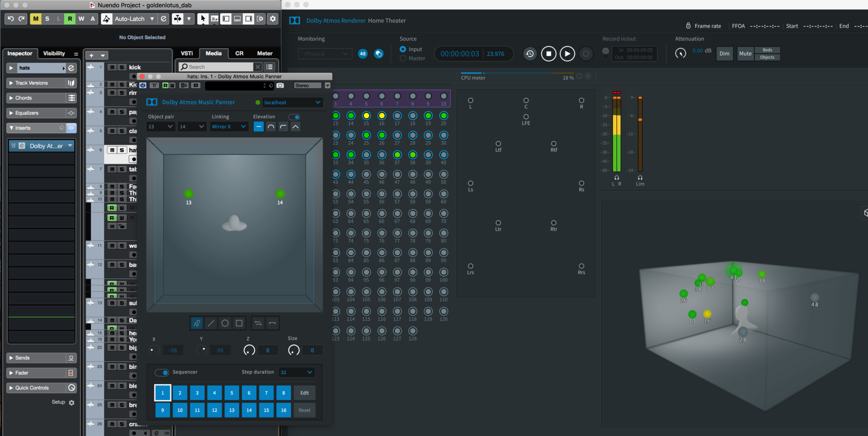
Task: Click the Add Track plus button
Action: click(92, 56)
